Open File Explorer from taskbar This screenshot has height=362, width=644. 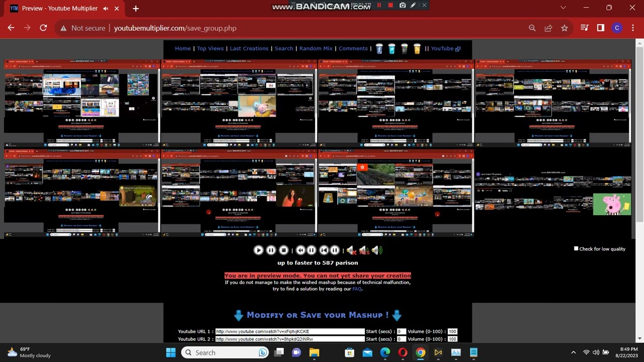point(314,352)
